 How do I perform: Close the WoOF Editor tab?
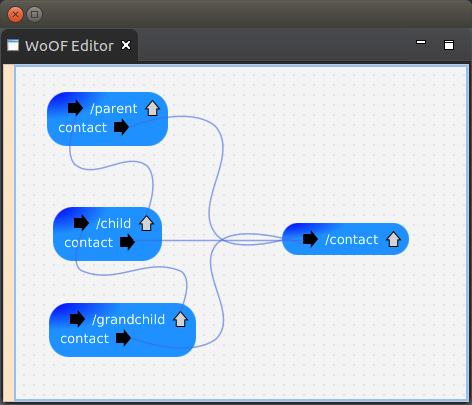126,45
